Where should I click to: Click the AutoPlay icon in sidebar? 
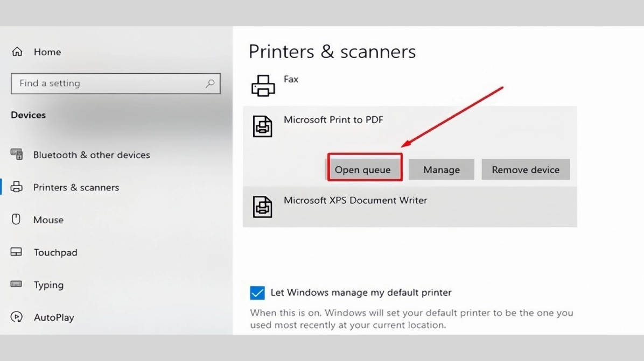coord(17,317)
